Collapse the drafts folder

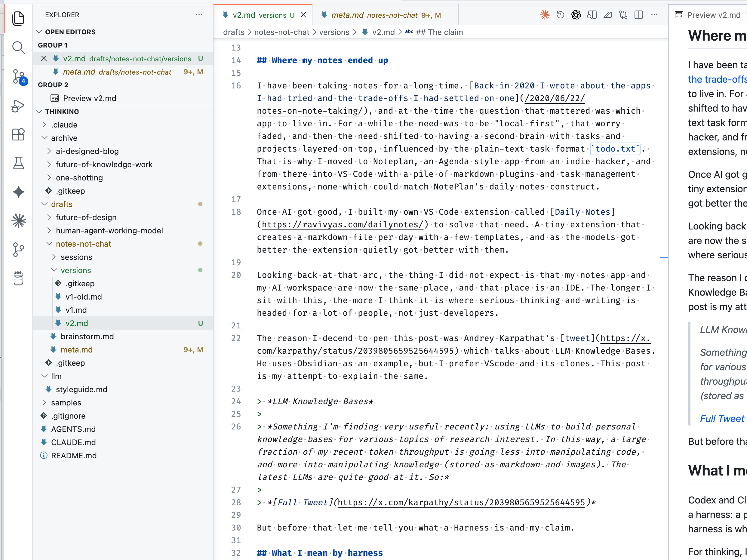tap(44, 204)
